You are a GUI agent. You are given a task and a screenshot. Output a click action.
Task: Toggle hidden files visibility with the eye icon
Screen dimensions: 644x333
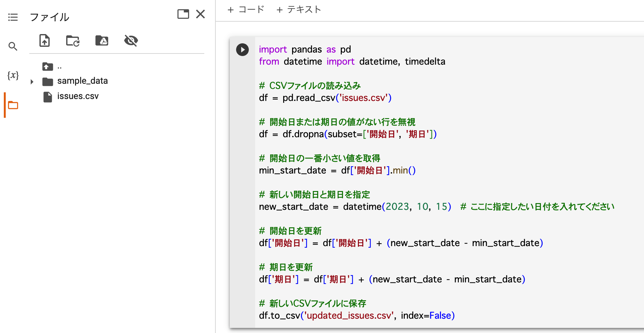pos(131,41)
